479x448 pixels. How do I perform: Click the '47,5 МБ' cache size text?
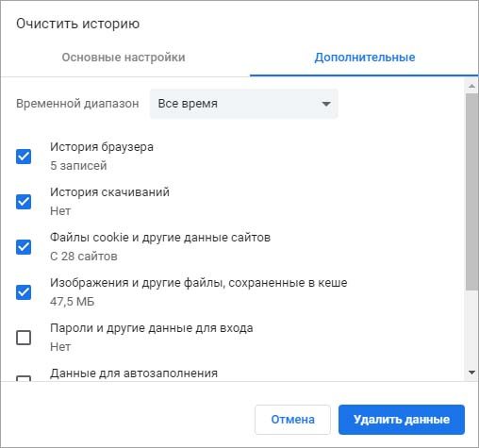point(73,302)
